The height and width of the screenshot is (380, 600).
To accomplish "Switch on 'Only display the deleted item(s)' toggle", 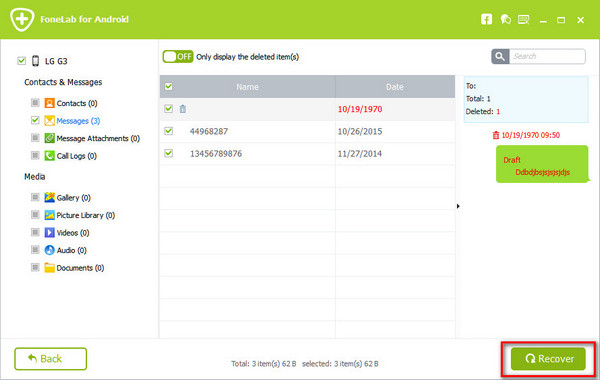I will (178, 57).
